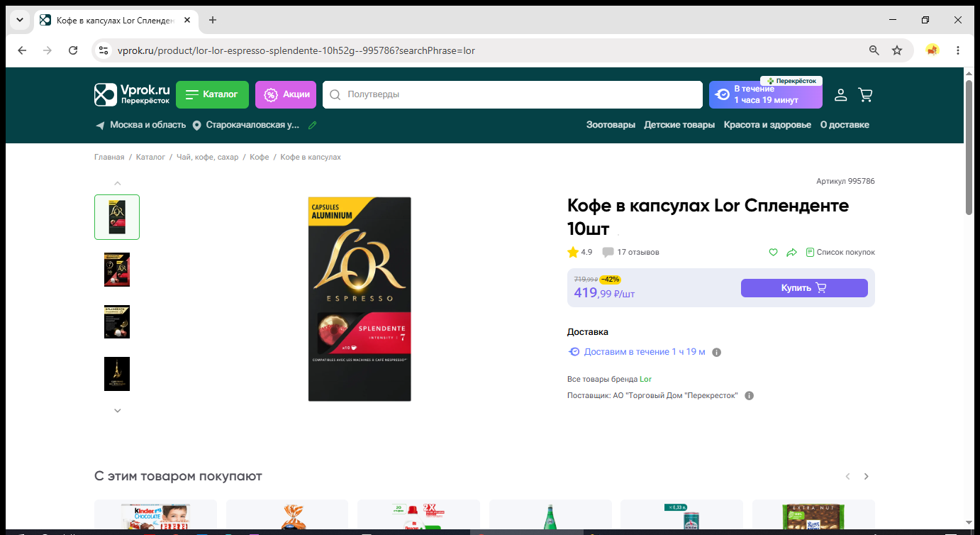The height and width of the screenshot is (535, 980).
Task: Select the second product thumbnail with red capsule
Action: coord(117,270)
